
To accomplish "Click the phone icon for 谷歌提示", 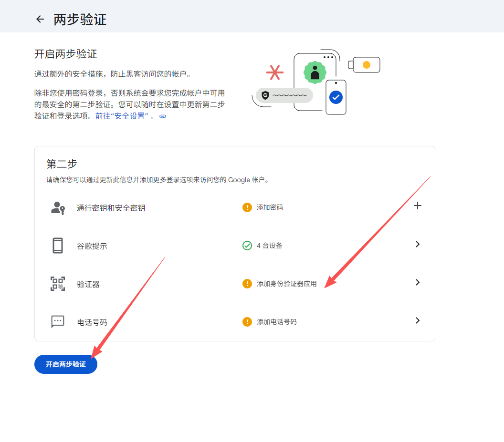I will pyautogui.click(x=58, y=246).
